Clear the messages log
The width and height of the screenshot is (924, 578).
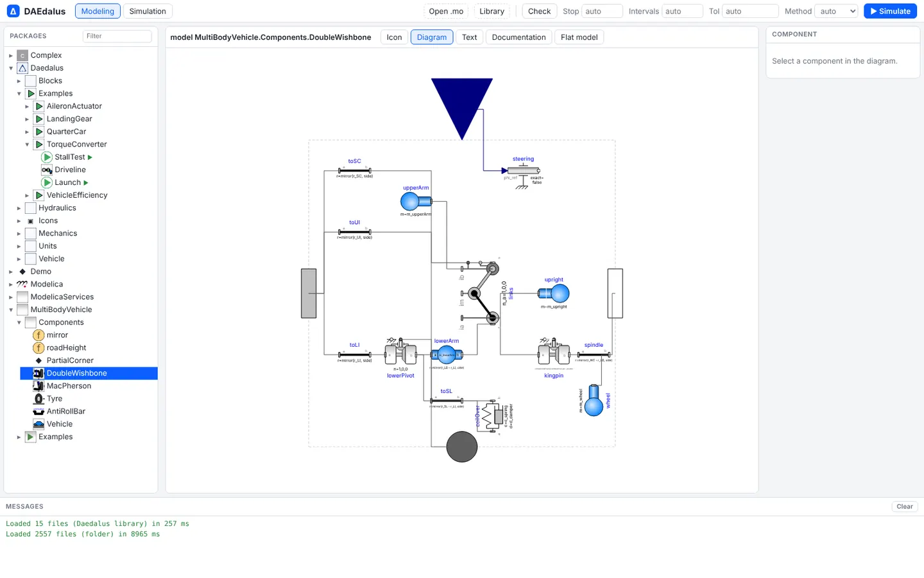pos(905,507)
